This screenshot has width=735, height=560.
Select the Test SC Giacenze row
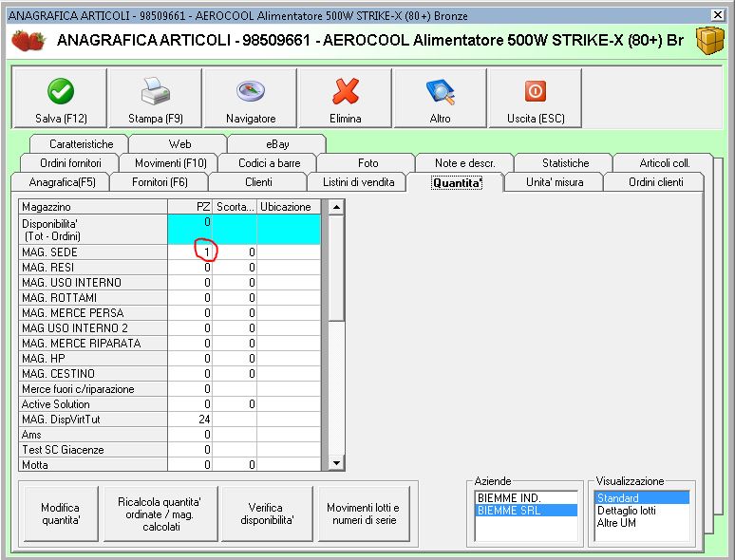[170, 449]
